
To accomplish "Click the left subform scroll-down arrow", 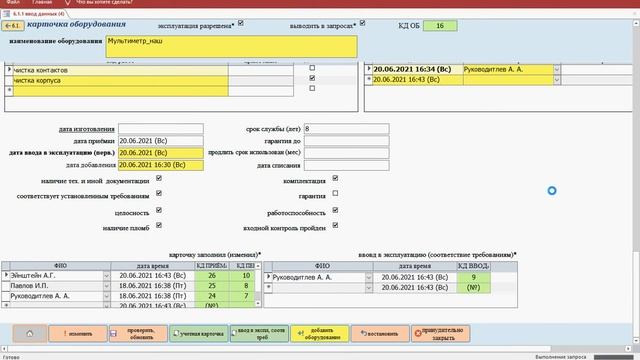I will click(x=258, y=303).
